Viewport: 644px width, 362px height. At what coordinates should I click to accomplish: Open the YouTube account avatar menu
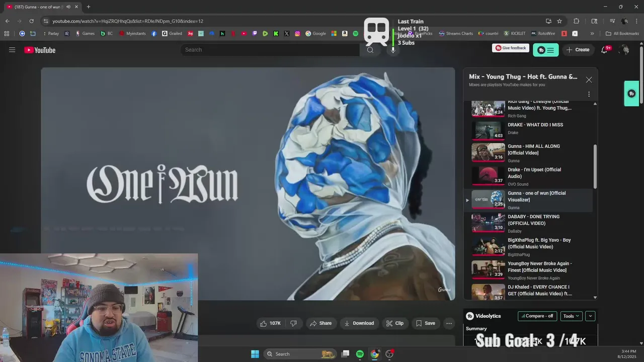coord(624,50)
